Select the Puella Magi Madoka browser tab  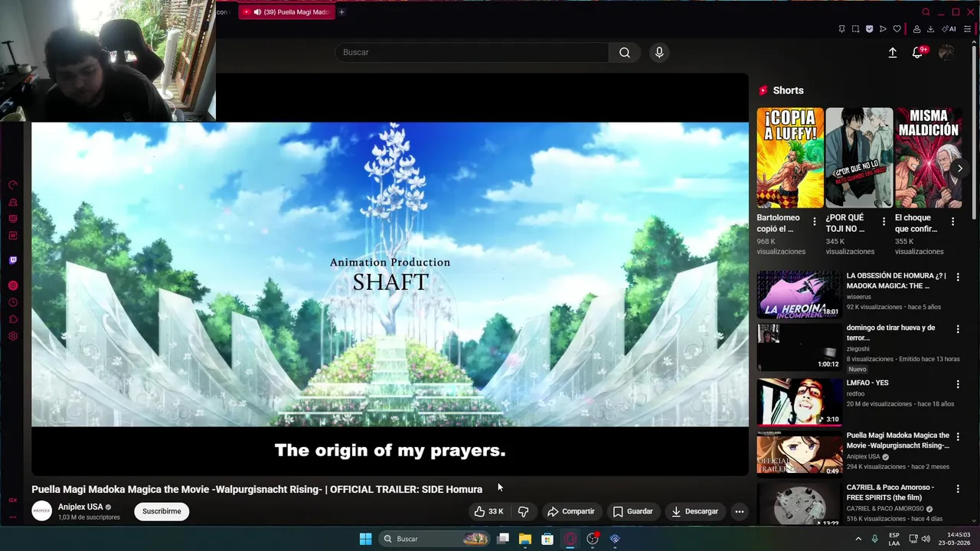click(287, 12)
